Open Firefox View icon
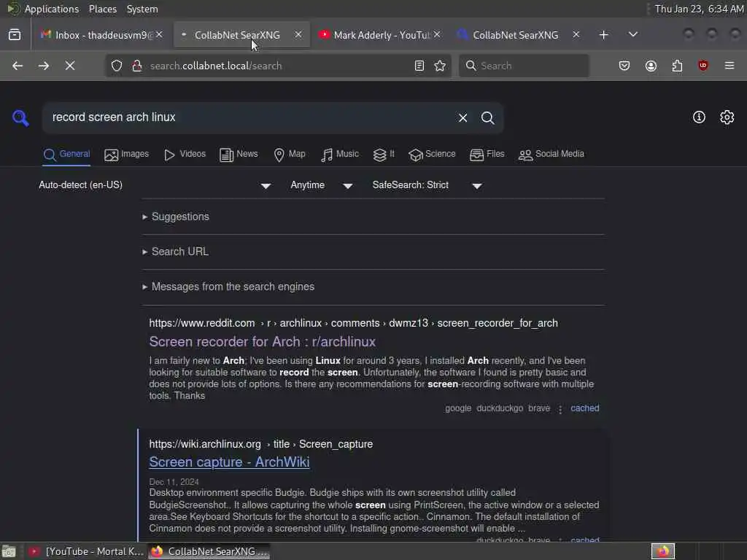Viewport: 747px width, 560px height. [x=15, y=35]
